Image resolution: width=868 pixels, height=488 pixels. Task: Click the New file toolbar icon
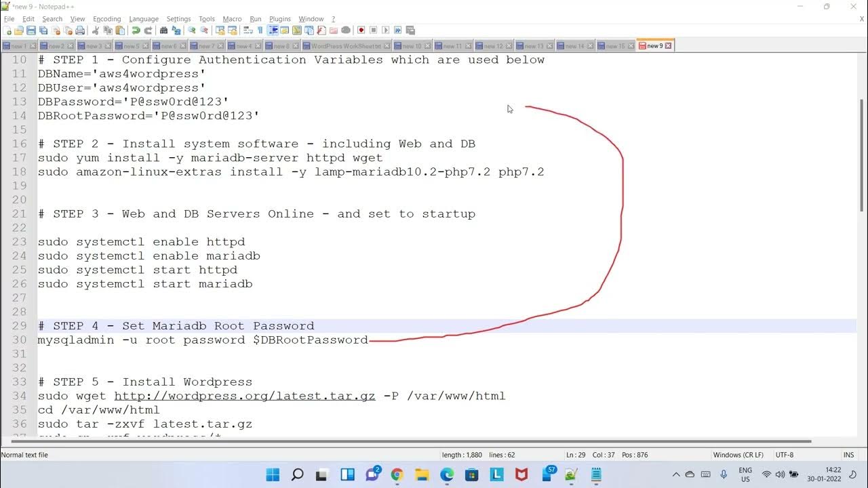tap(7, 30)
